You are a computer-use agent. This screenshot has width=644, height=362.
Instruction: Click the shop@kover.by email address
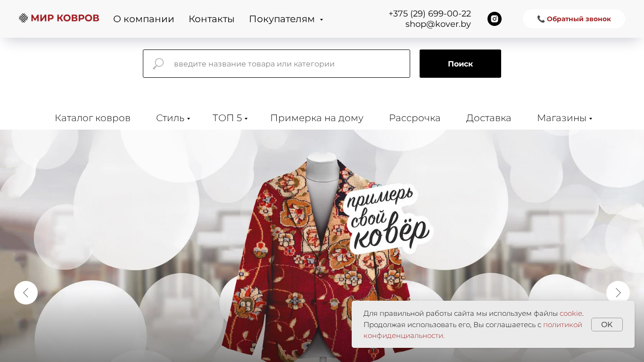click(438, 24)
